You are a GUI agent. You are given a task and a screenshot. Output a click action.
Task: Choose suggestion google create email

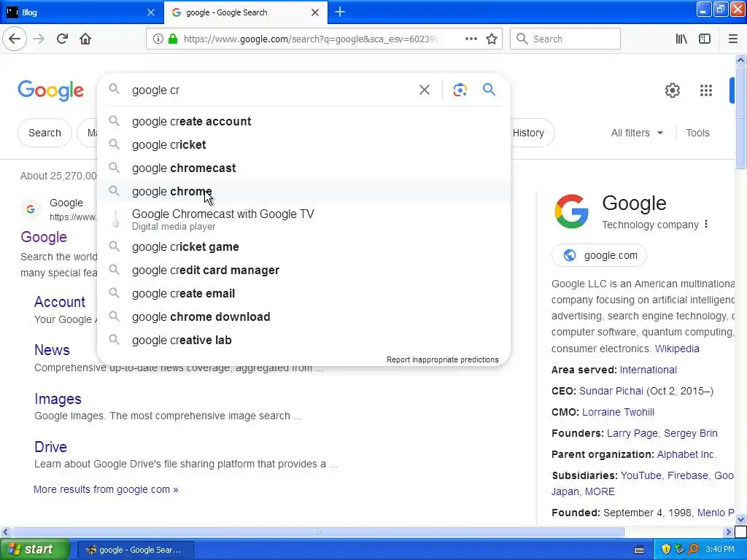click(x=303, y=293)
